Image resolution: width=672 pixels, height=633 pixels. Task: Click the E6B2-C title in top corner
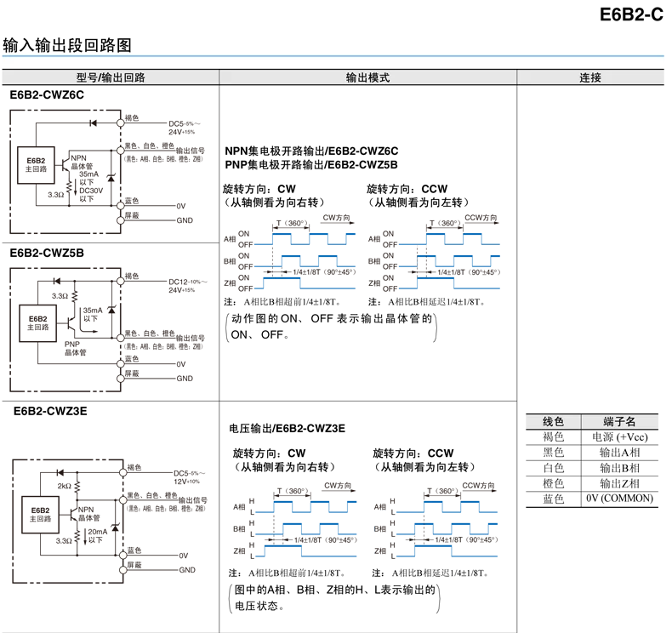(631, 14)
